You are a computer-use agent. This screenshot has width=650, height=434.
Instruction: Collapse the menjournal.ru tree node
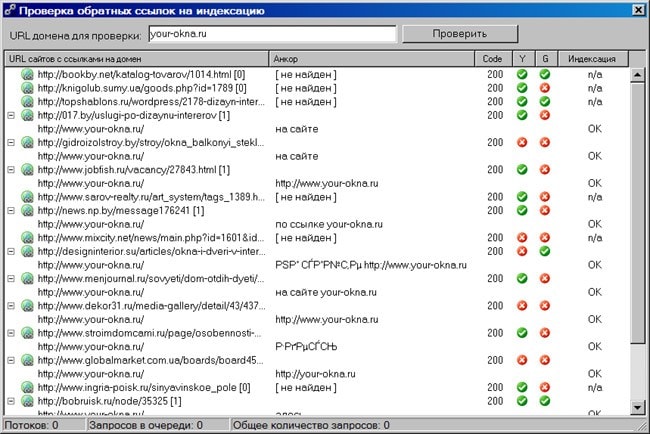[11, 279]
